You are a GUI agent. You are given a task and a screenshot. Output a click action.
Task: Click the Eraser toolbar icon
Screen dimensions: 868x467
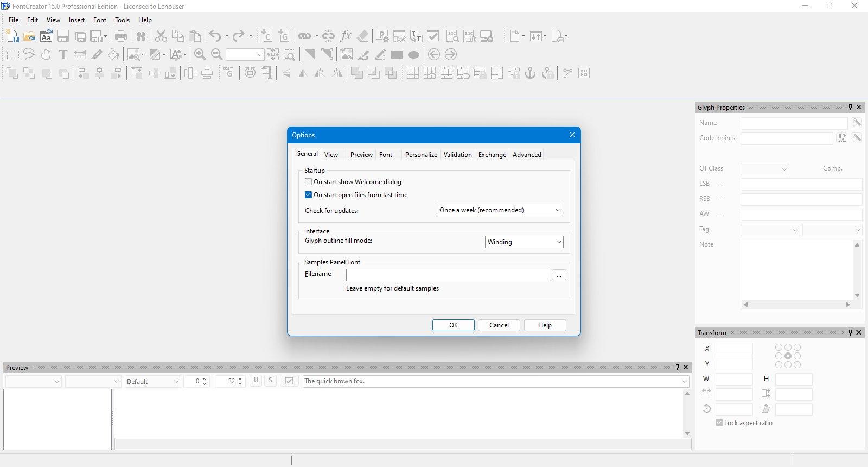(363, 36)
